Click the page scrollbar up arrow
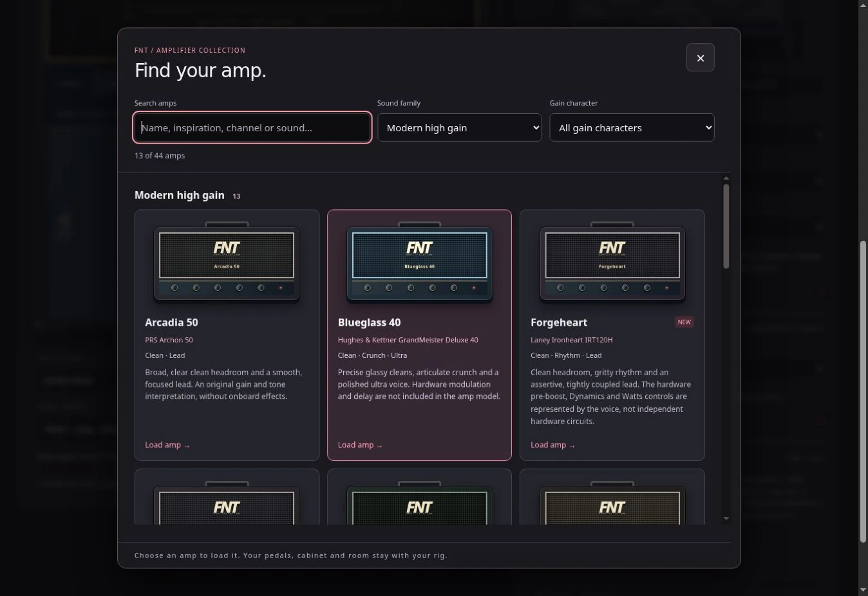Image resolution: width=868 pixels, height=596 pixels. coord(863,5)
